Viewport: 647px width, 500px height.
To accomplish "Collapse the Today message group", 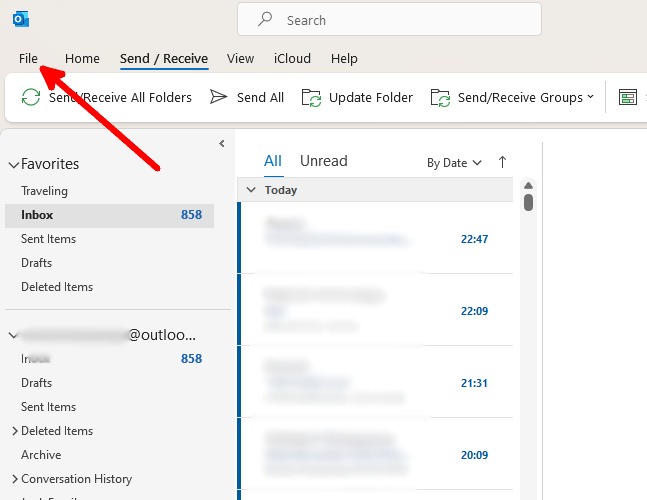I will tap(251, 190).
